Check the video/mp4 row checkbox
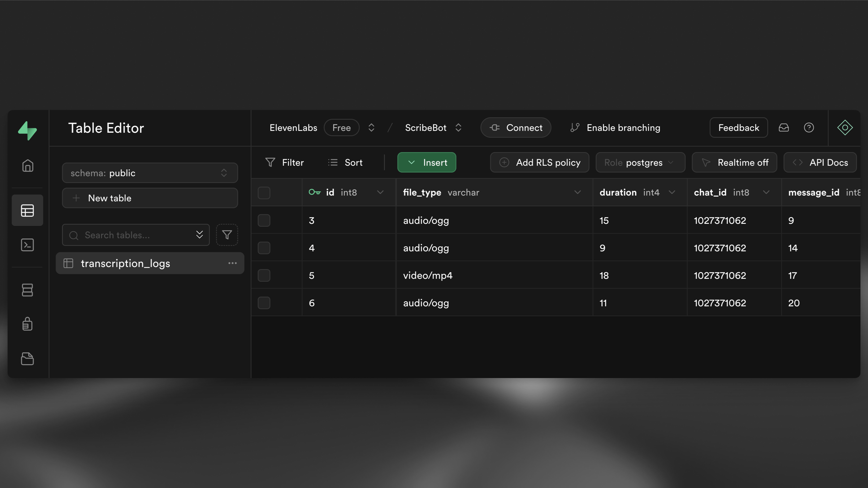868x488 pixels. coord(264,275)
